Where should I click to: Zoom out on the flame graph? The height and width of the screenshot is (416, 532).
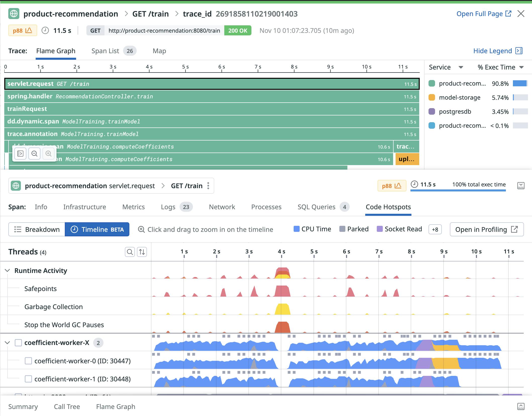(x=35, y=154)
